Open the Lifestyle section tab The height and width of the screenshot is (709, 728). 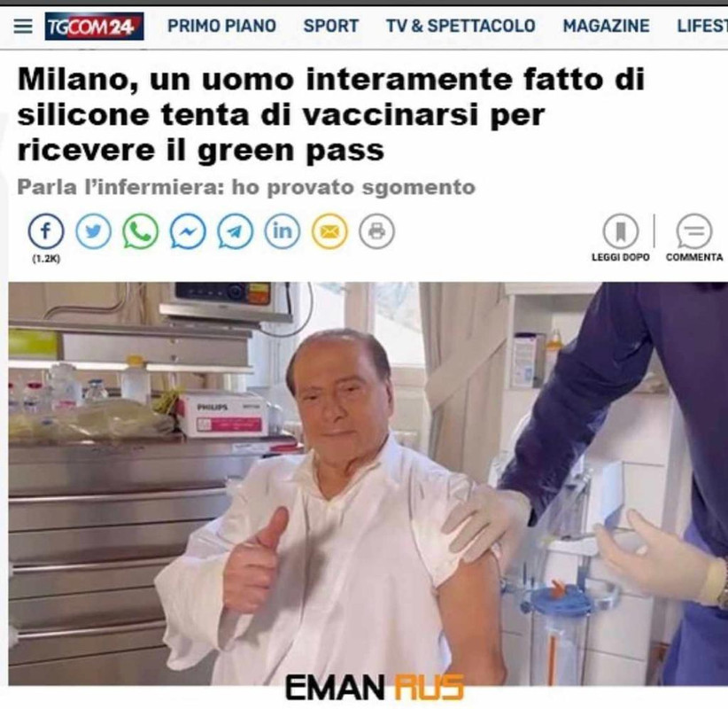click(702, 26)
